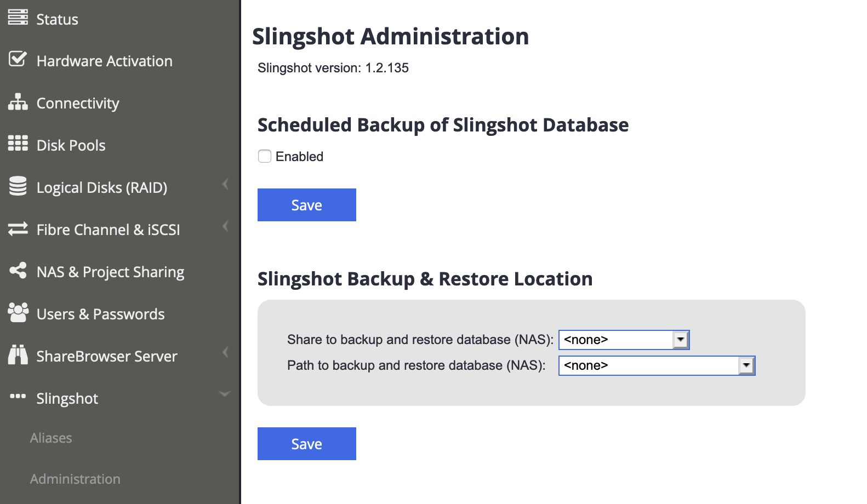Click the Enabled checkbox label
The image size is (867, 504).
click(x=299, y=157)
